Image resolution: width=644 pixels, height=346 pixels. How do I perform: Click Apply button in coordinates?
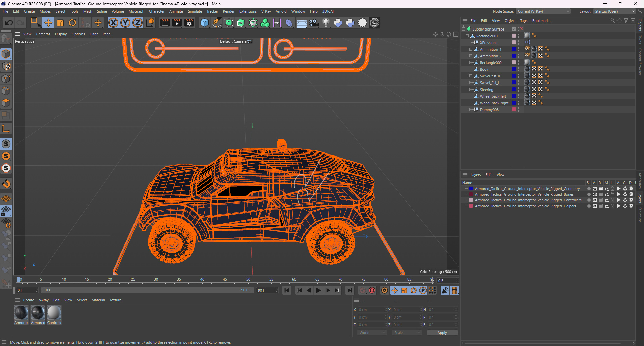coord(442,333)
